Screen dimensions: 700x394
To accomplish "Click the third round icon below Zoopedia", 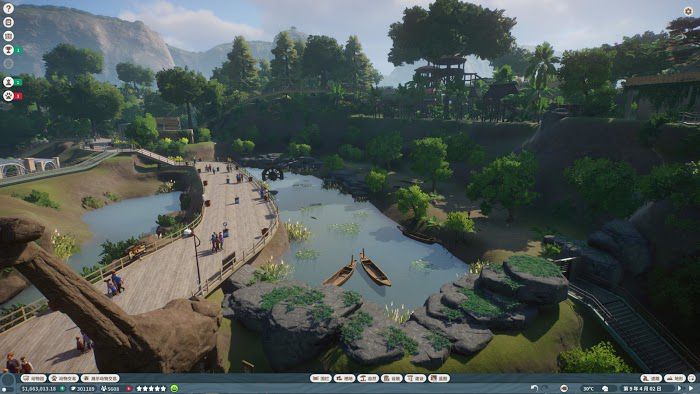I will (x=8, y=36).
